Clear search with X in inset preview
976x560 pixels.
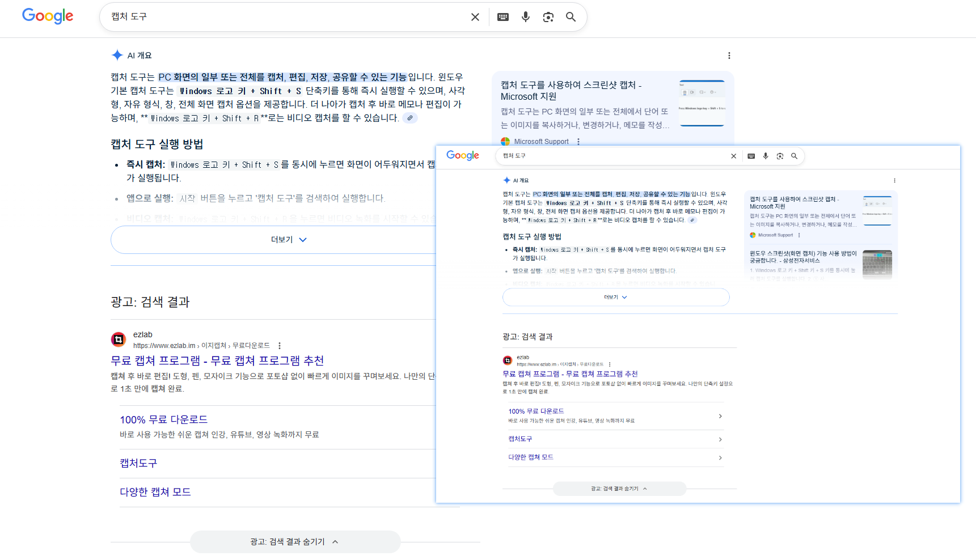click(734, 156)
